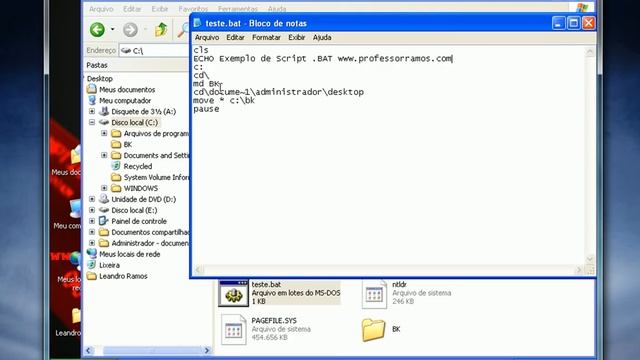This screenshot has width=640, height=360.
Task: Open Explorer Arquivo menu
Action: point(101,9)
